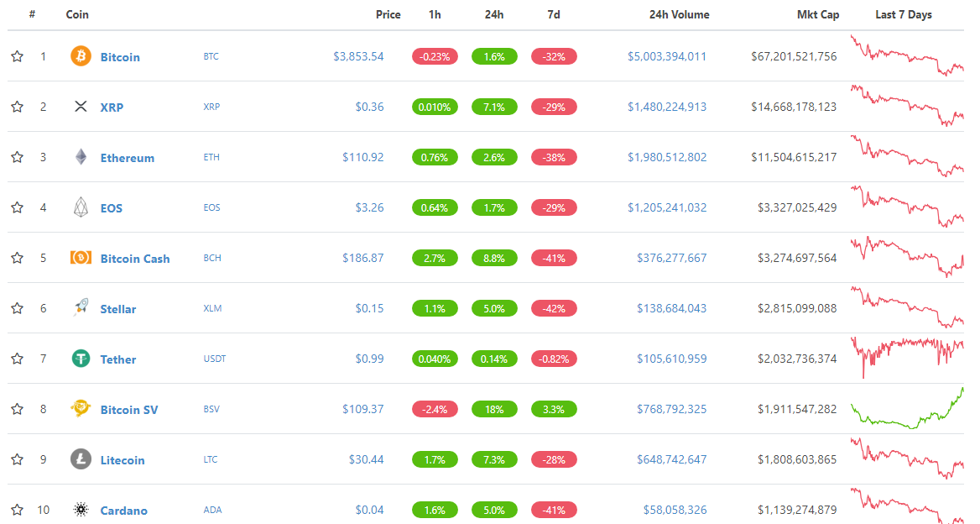The height and width of the screenshot is (524, 980).
Task: Click the Tether logo icon
Action: pyautogui.click(x=81, y=359)
